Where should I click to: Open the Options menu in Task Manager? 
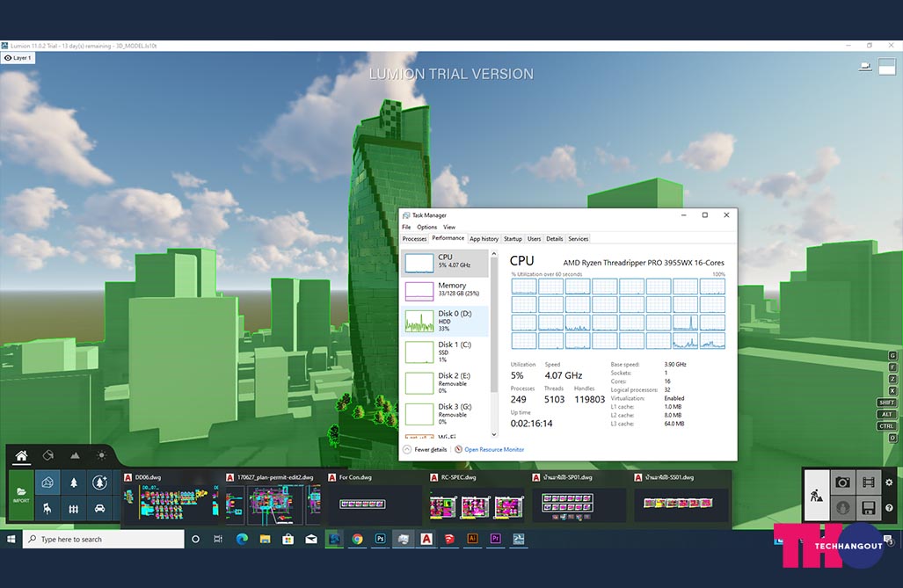click(x=426, y=227)
